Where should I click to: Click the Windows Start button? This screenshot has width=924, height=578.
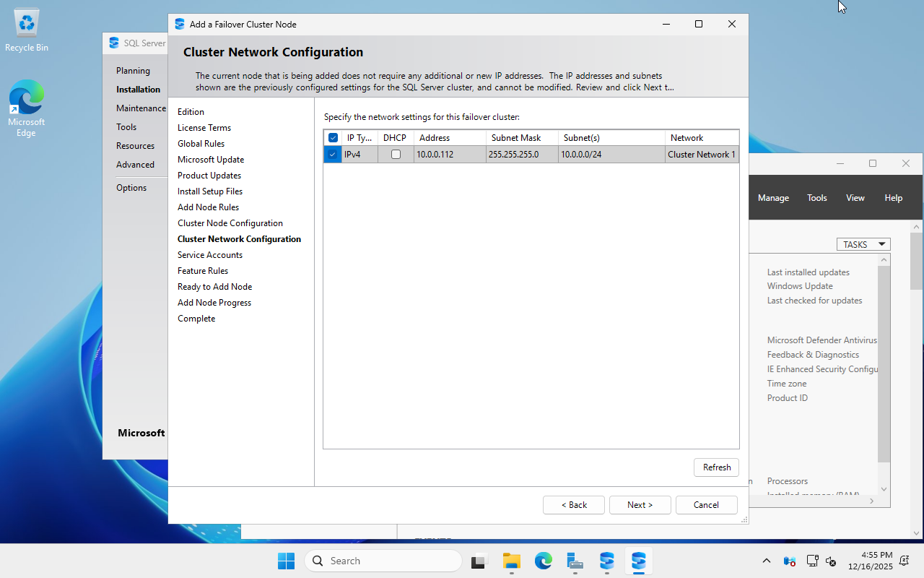tap(287, 561)
